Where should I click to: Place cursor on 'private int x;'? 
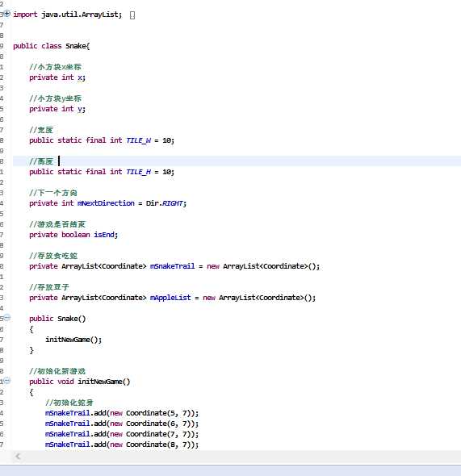pos(57,77)
